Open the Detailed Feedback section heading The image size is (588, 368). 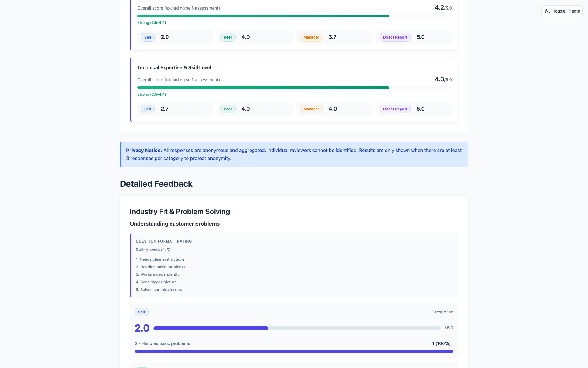tap(156, 183)
